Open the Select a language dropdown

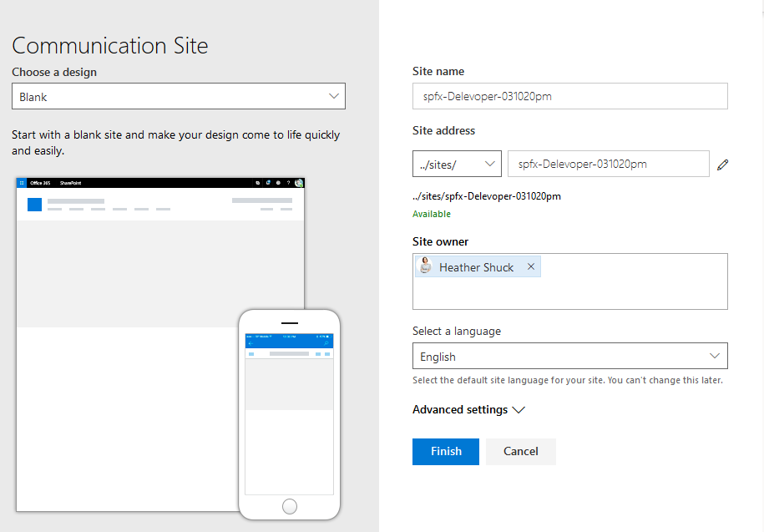click(569, 356)
